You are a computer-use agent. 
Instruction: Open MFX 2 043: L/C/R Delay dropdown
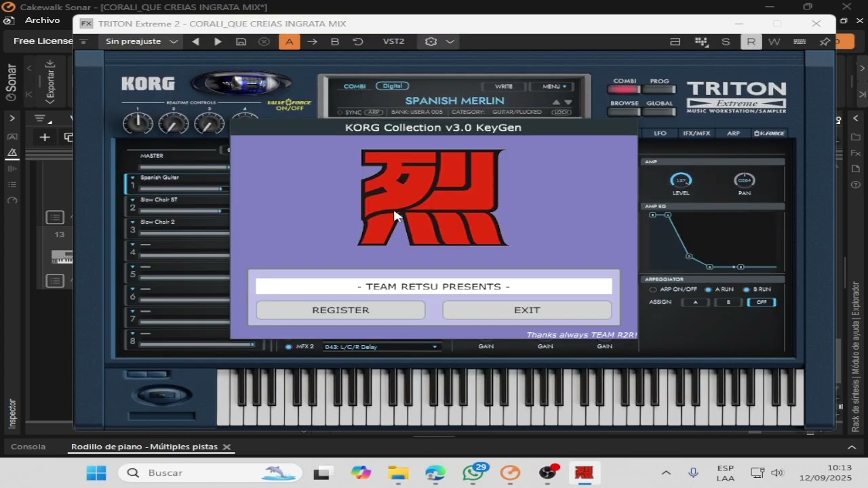click(381, 347)
